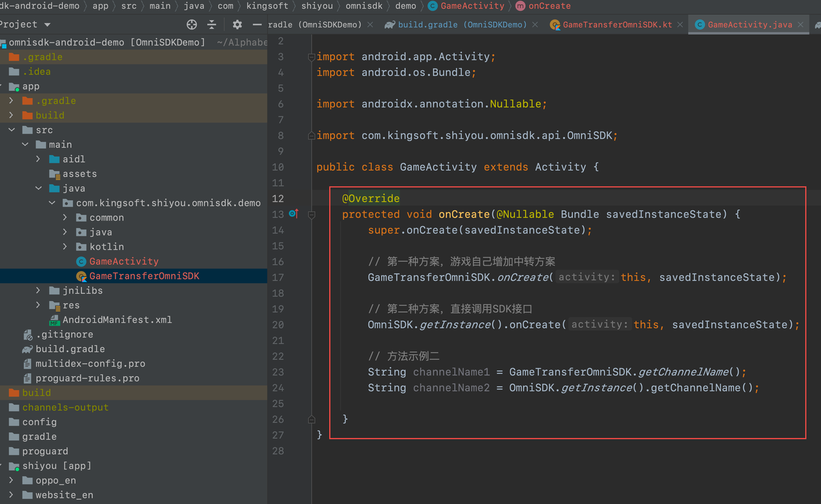Select the .idea folder

(36, 72)
